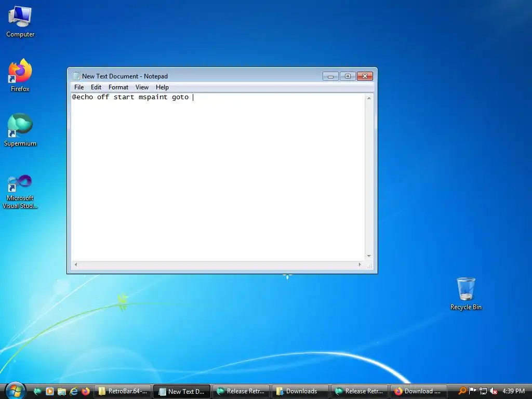Open the file explorer quick launch icon
Image resolution: width=532 pixels, height=399 pixels.
(x=61, y=391)
